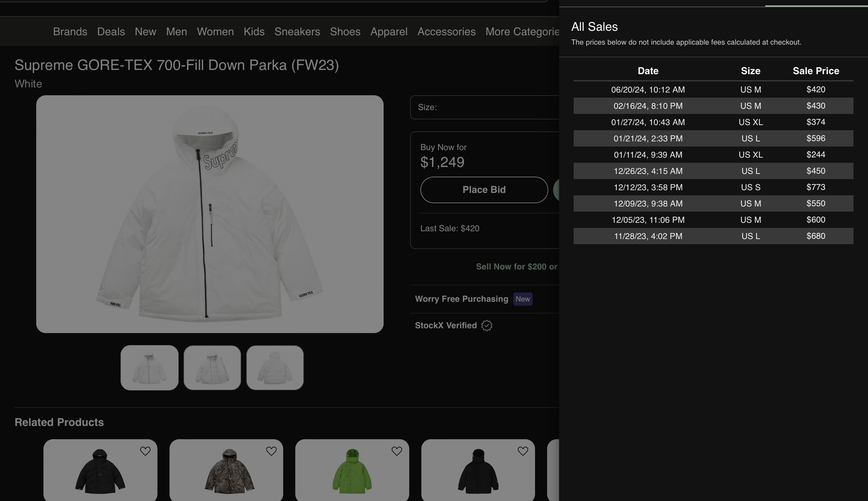868x501 pixels.
Task: Click the Place Bid button
Action: tap(484, 190)
